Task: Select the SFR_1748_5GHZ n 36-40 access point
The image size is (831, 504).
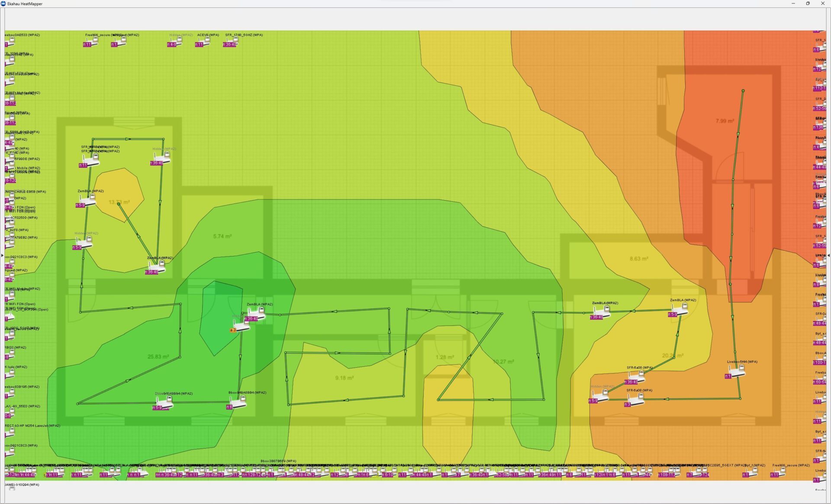Action: [x=231, y=42]
